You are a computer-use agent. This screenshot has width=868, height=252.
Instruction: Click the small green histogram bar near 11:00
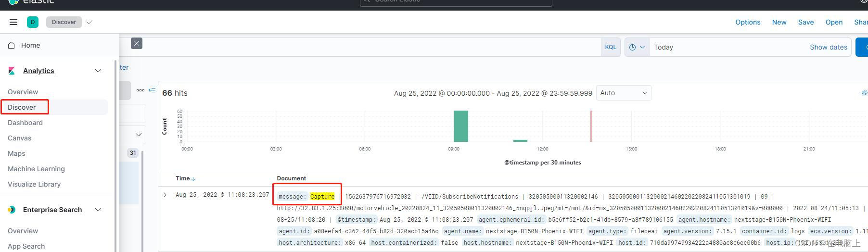(520, 140)
